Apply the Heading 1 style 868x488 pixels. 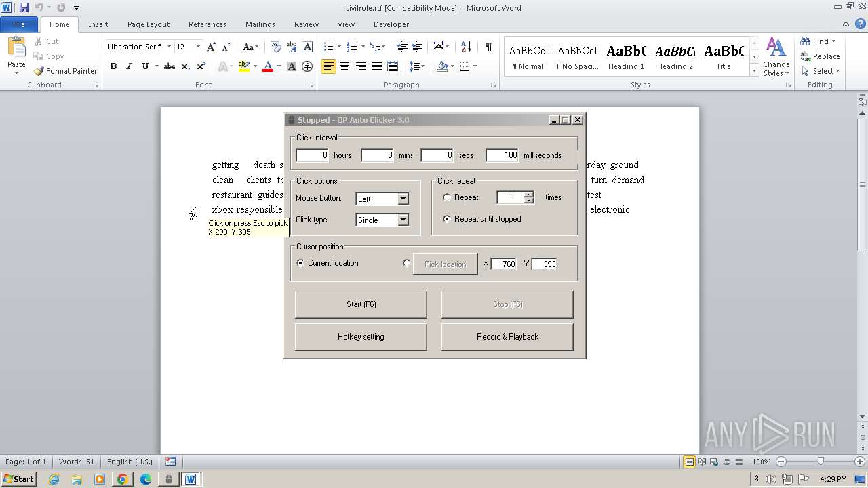pos(626,56)
